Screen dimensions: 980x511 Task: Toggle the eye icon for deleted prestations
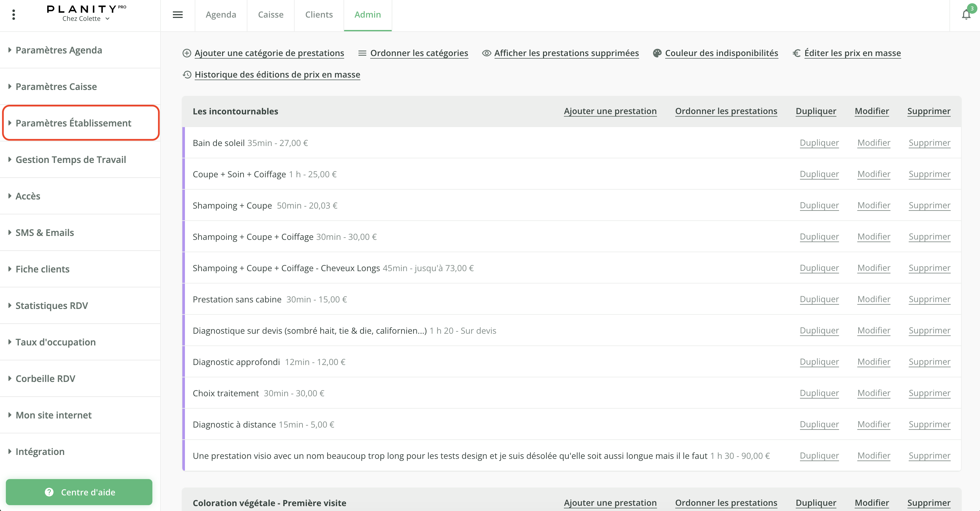coord(486,53)
